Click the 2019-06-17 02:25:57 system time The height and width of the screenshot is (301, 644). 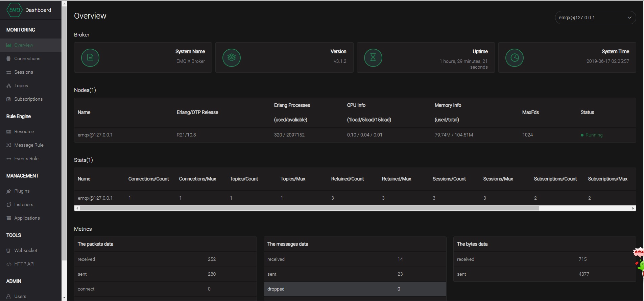click(608, 61)
